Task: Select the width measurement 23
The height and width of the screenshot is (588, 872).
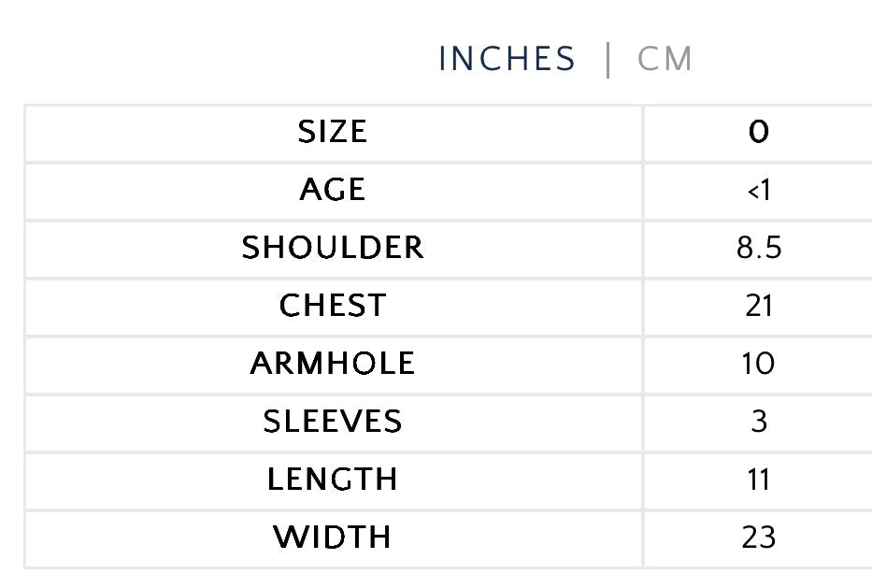Action: tap(758, 538)
